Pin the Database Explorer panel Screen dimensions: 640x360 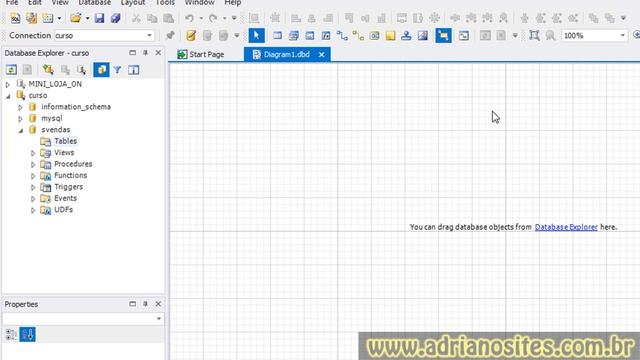tap(145, 53)
